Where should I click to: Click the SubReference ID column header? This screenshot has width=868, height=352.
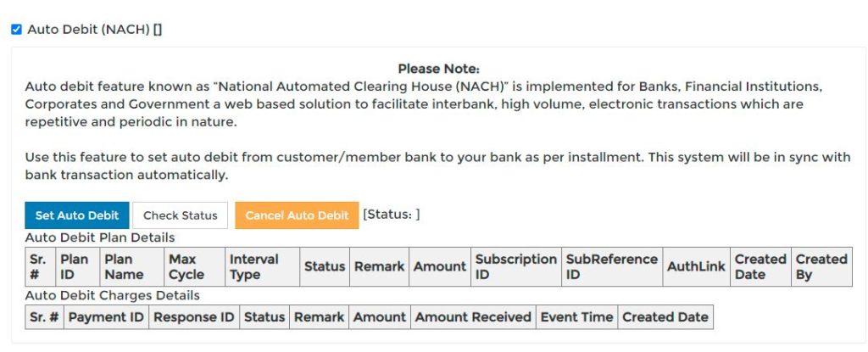612,266
